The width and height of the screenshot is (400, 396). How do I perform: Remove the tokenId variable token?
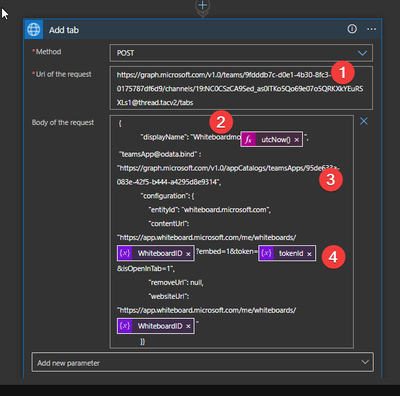tap(309, 254)
